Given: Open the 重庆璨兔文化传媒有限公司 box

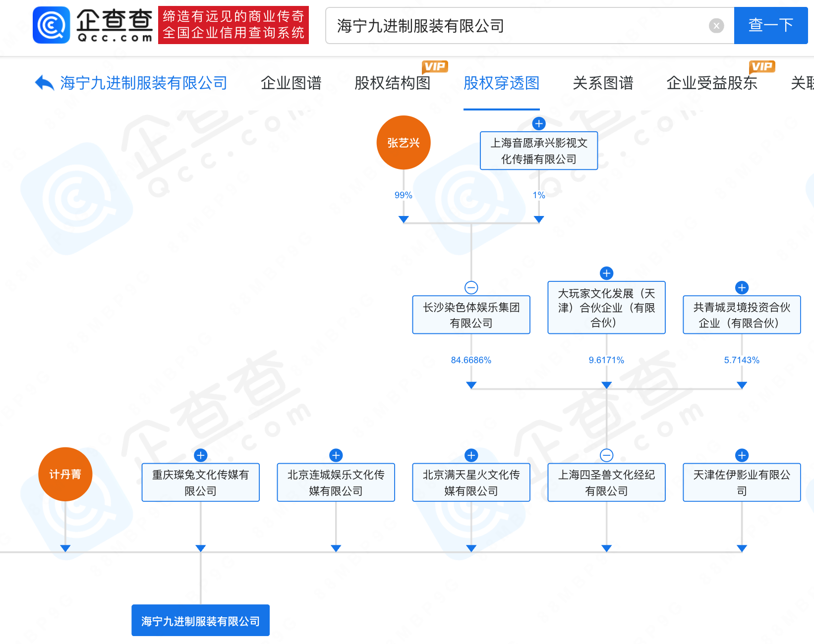Looking at the screenshot, I should click(x=200, y=483).
